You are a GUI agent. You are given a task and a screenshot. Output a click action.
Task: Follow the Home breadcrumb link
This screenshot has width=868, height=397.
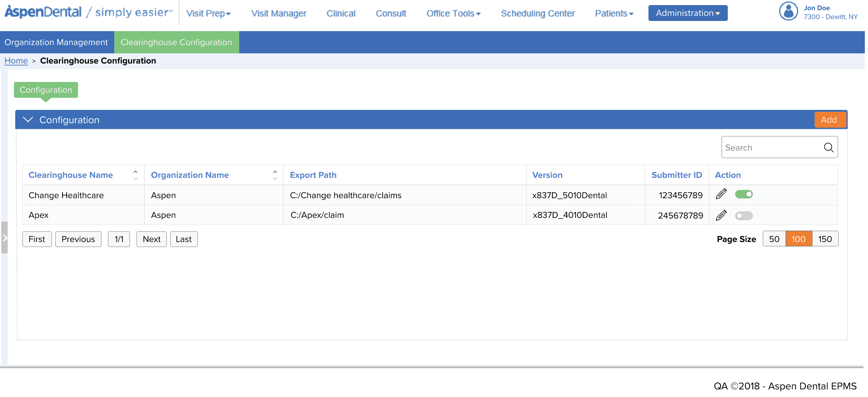pos(16,61)
